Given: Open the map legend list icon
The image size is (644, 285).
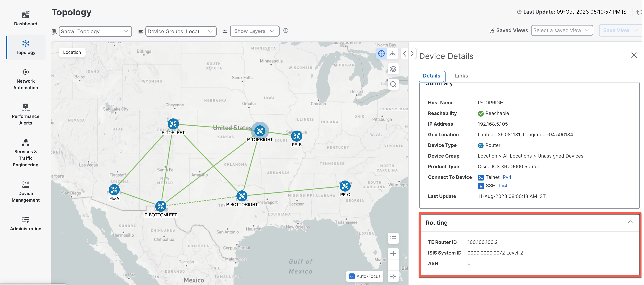Looking at the screenshot, I should [x=393, y=238].
